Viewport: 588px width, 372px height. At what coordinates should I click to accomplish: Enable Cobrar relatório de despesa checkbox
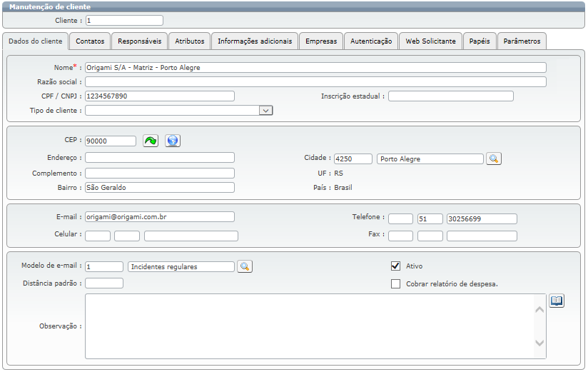[x=395, y=283]
